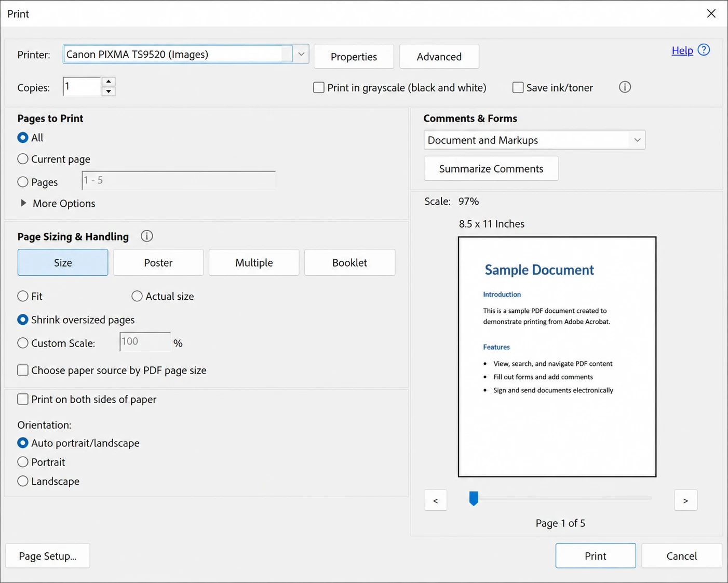This screenshot has width=728, height=583.
Task: Click the Print button
Action: click(x=596, y=555)
